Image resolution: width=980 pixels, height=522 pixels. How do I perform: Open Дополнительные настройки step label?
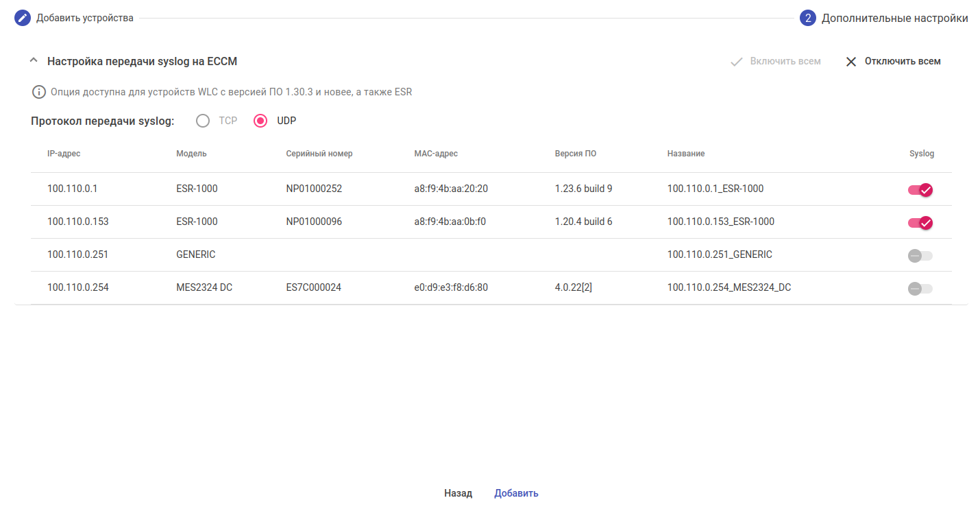(x=894, y=18)
